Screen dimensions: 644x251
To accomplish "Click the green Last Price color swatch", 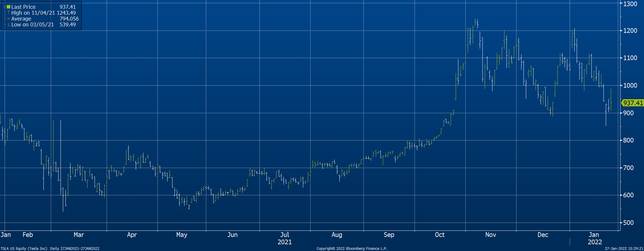I will pos(9,7).
